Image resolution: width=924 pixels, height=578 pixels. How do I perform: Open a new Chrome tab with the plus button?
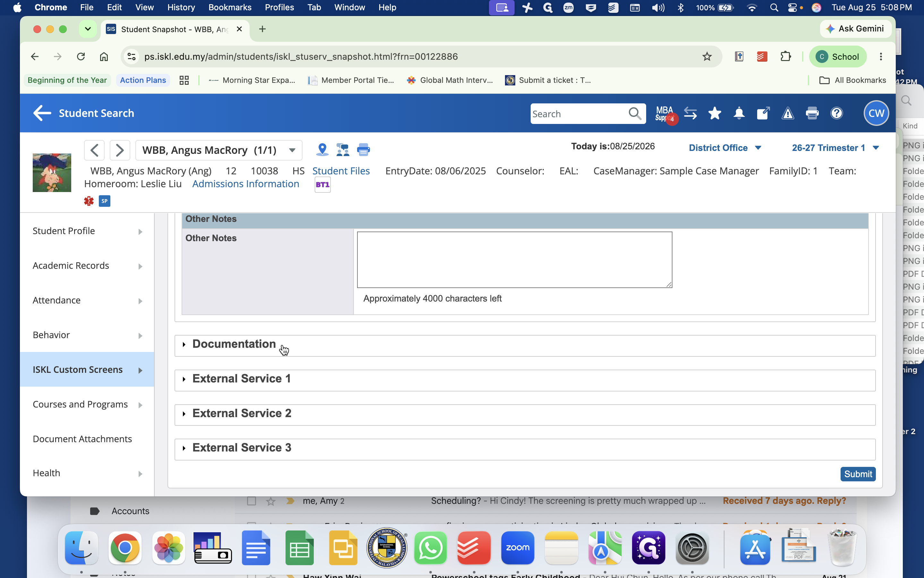click(262, 29)
